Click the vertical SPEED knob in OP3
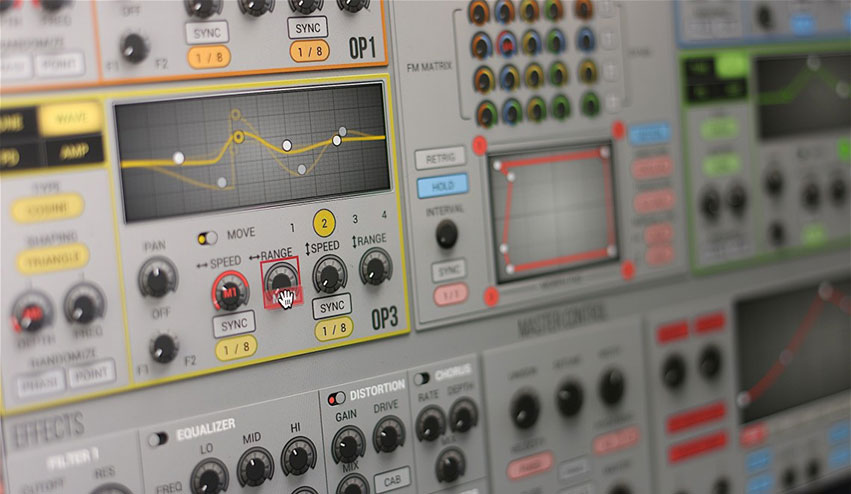This screenshot has height=494, width=851. pos(329,275)
